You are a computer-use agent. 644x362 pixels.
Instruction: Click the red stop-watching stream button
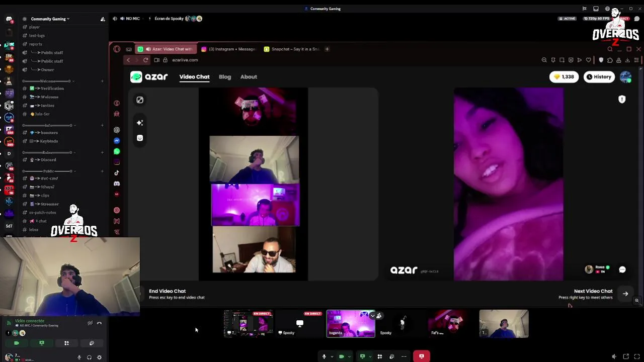point(422,356)
